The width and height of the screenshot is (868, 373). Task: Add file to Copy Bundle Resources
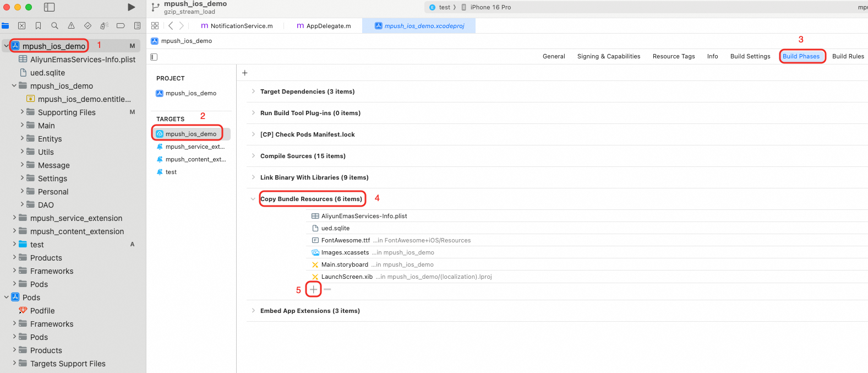(x=313, y=289)
